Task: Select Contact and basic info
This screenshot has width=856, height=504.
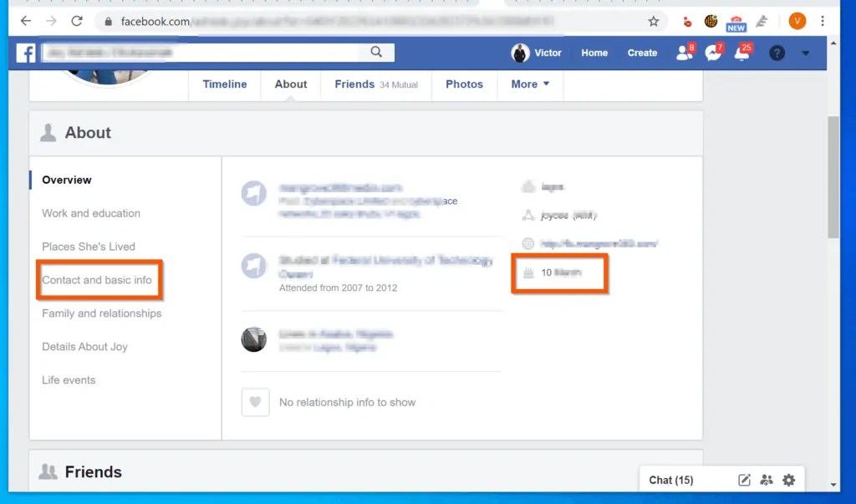Action: pyautogui.click(x=98, y=280)
